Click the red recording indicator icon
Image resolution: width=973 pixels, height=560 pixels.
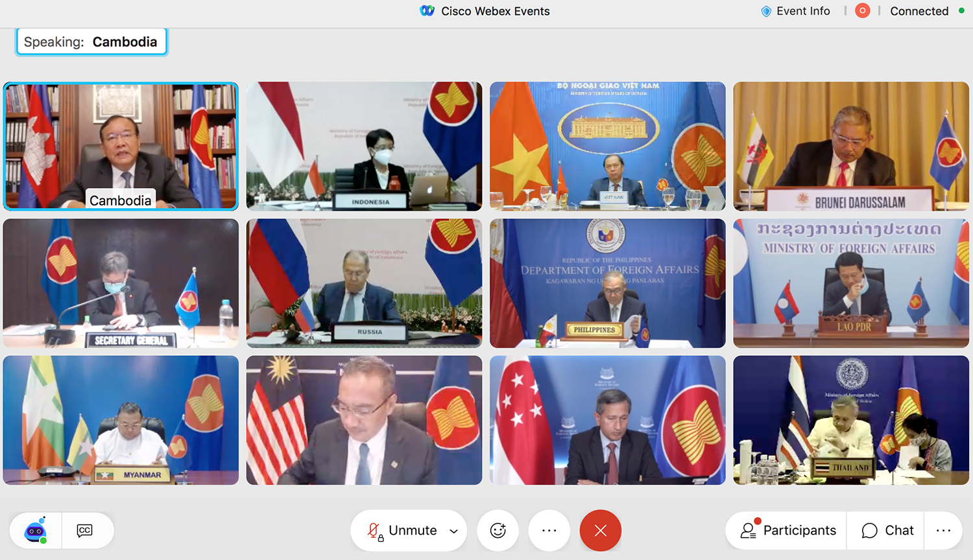click(x=862, y=11)
